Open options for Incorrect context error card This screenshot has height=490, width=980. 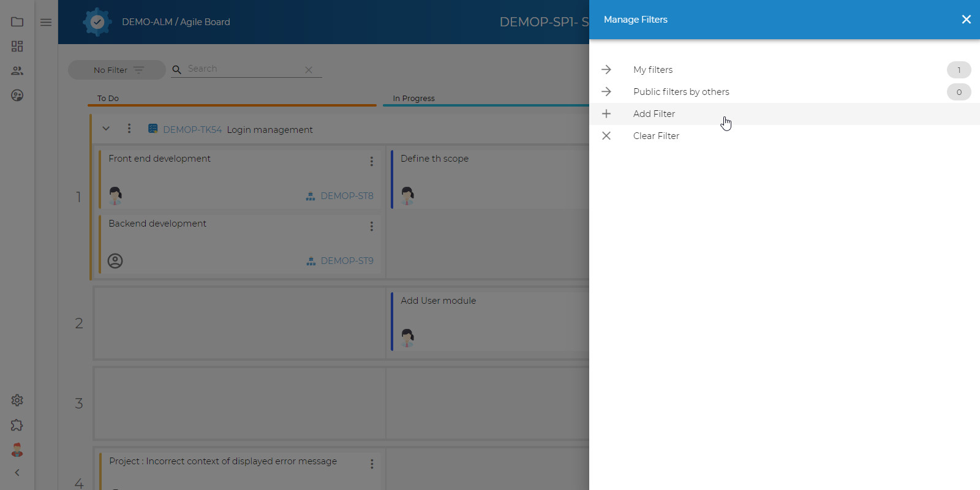pyautogui.click(x=372, y=464)
